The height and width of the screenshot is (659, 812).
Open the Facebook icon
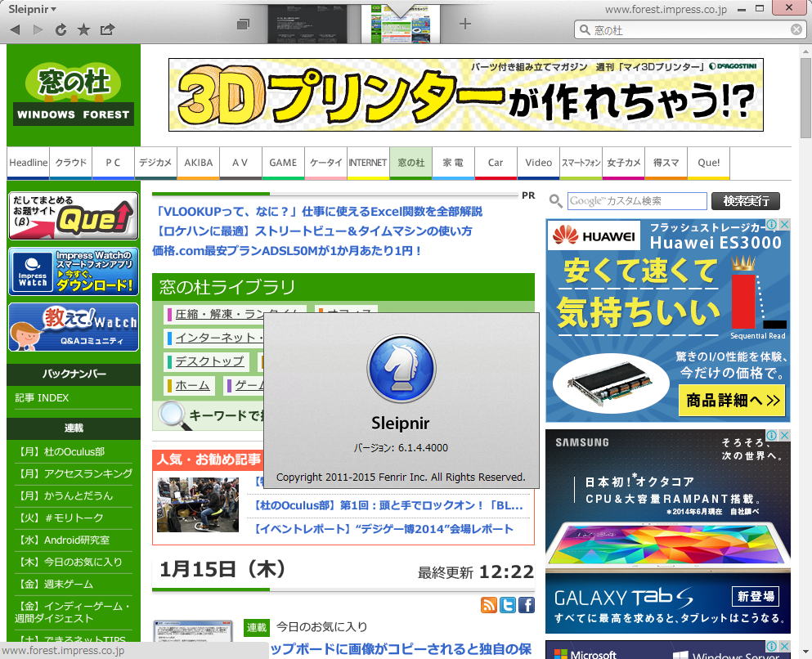(x=526, y=605)
